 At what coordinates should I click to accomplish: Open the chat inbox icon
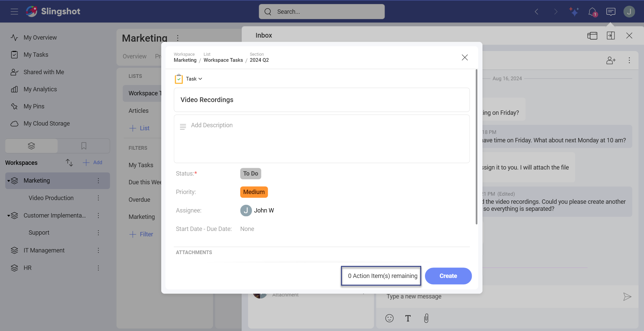(x=611, y=12)
